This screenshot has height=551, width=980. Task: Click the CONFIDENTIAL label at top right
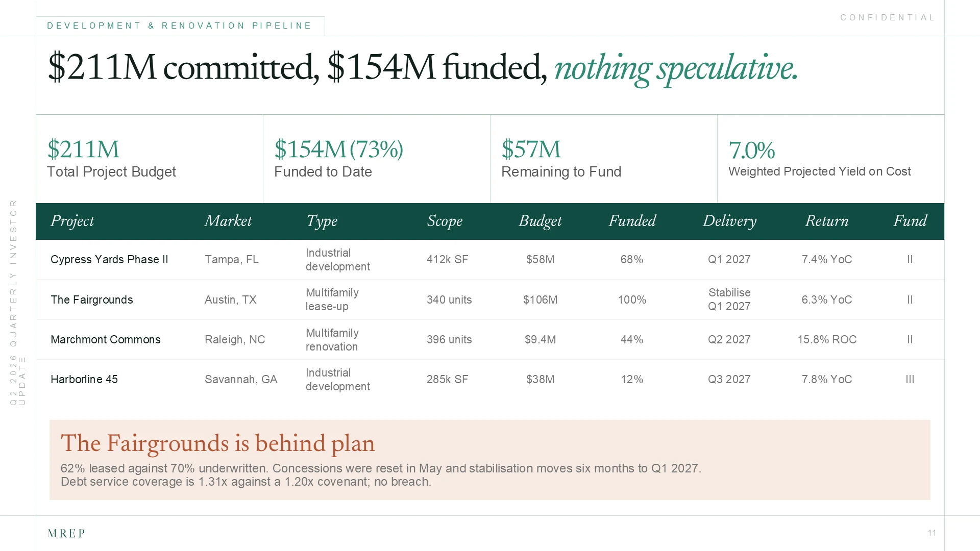tap(888, 18)
